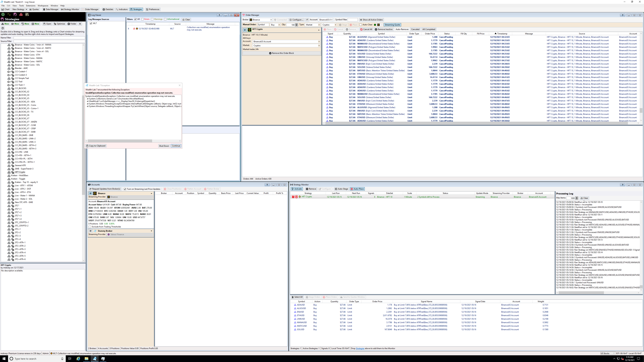The image size is (644, 362).
Task: Check Exclude from Trading Thresholds
Action: pos(90,227)
